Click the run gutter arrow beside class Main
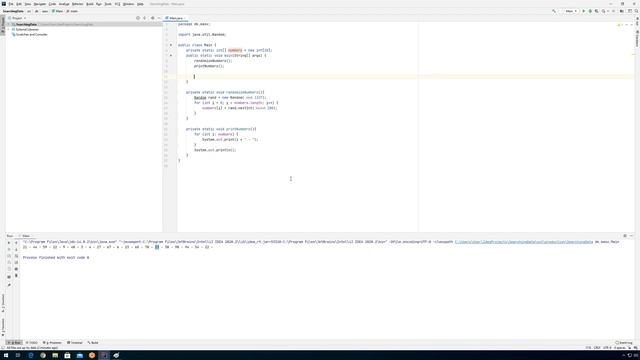This screenshot has width=640, height=360. [171, 45]
